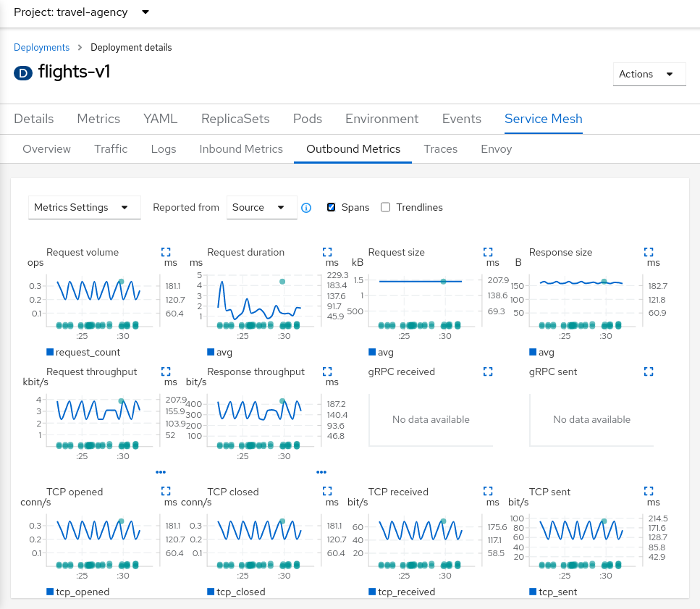Viewport: 700px width, 609px height.
Task: Uncheck the Spans checkbox
Action: 332,207
